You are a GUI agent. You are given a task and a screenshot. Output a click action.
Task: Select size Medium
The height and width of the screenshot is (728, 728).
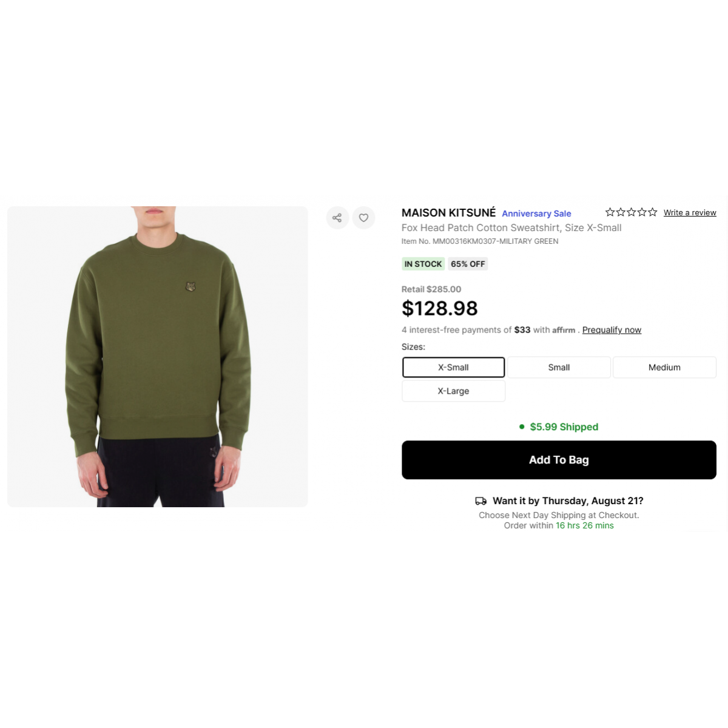coord(664,367)
